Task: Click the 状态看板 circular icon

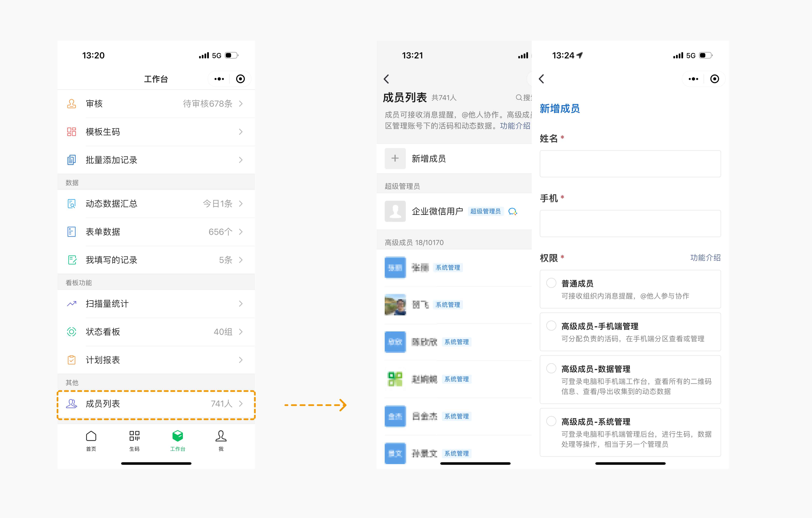Action: [71, 332]
